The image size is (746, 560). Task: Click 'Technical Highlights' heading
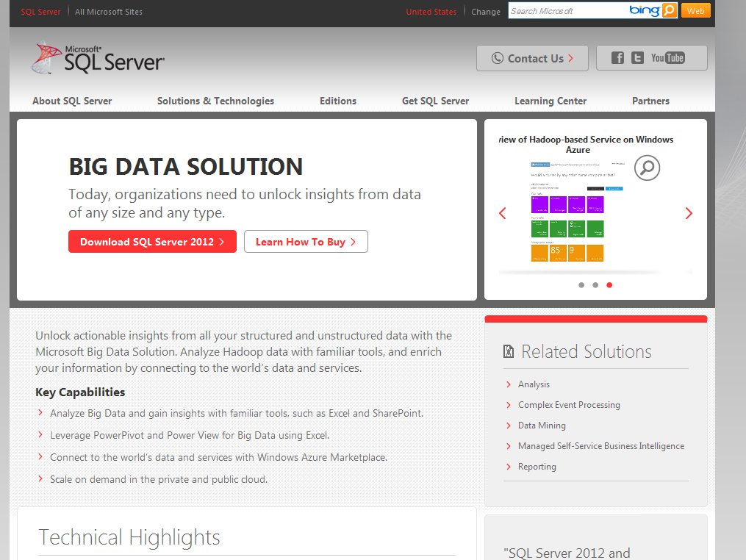(x=129, y=537)
